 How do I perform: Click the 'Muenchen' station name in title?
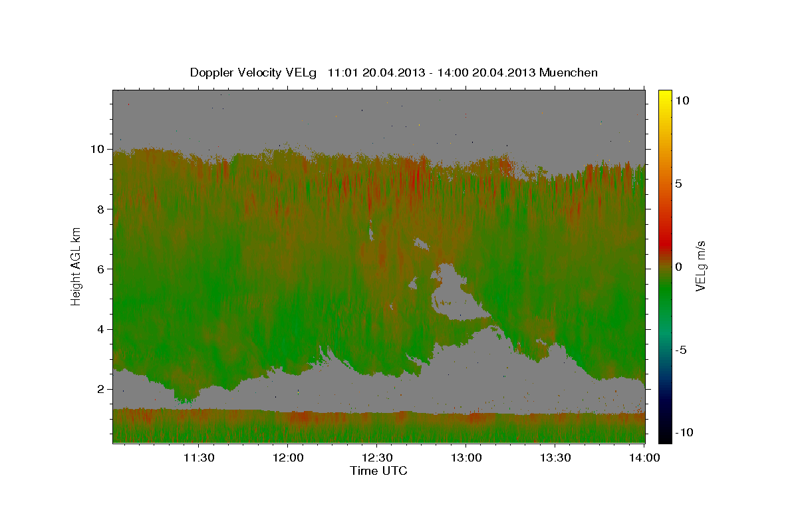[569, 72]
